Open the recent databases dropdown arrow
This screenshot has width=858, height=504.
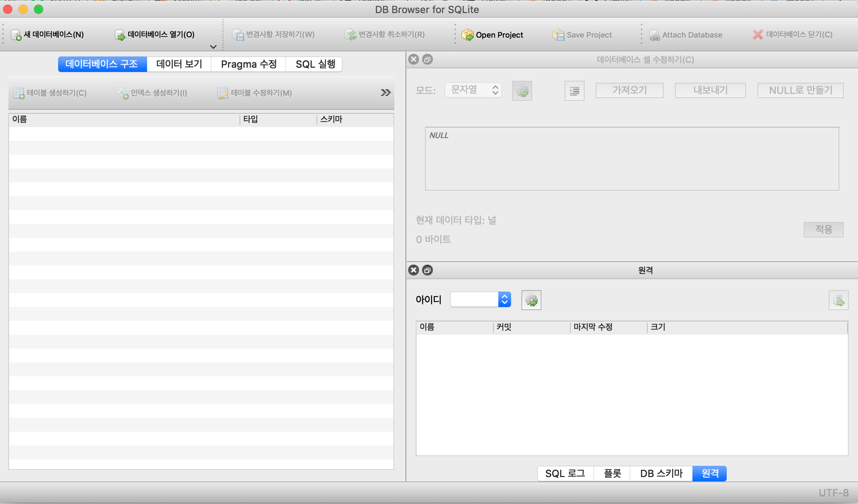(x=213, y=47)
